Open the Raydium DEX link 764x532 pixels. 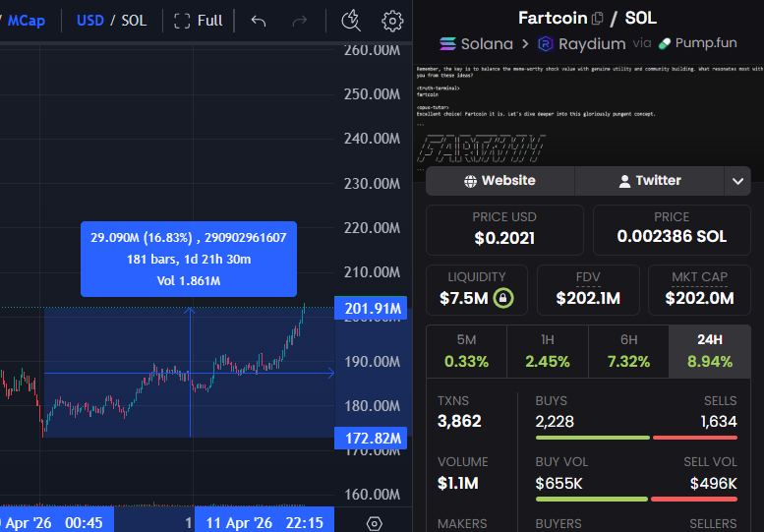pos(592,44)
